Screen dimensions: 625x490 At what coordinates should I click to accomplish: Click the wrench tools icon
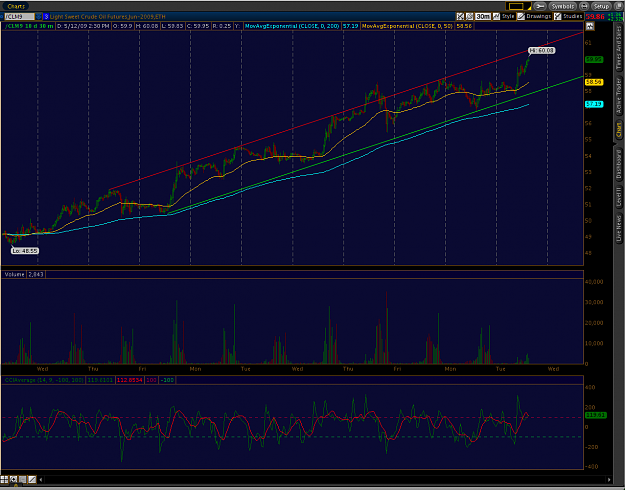[x=540, y=6]
